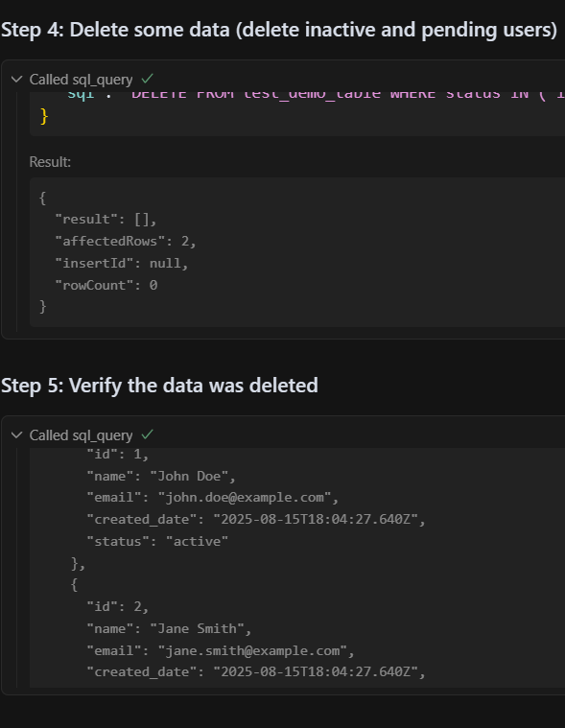Click the DELETE FROM sql statement line
The width and height of the screenshot is (565, 728).
coord(316,95)
